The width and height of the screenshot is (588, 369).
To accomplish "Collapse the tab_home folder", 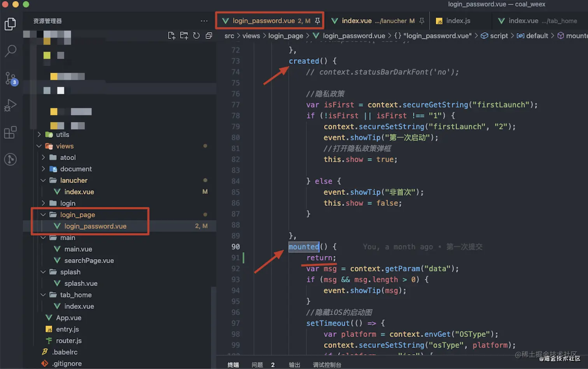I will click(x=43, y=295).
